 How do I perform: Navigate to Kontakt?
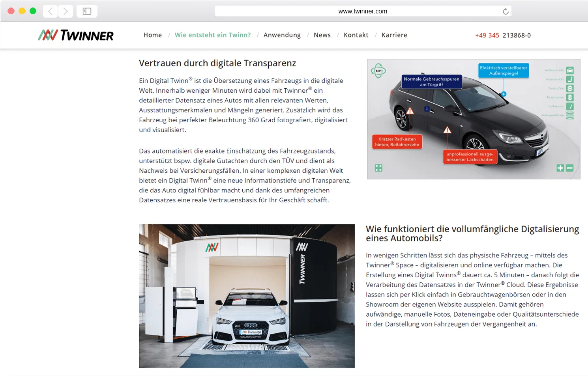pos(356,35)
